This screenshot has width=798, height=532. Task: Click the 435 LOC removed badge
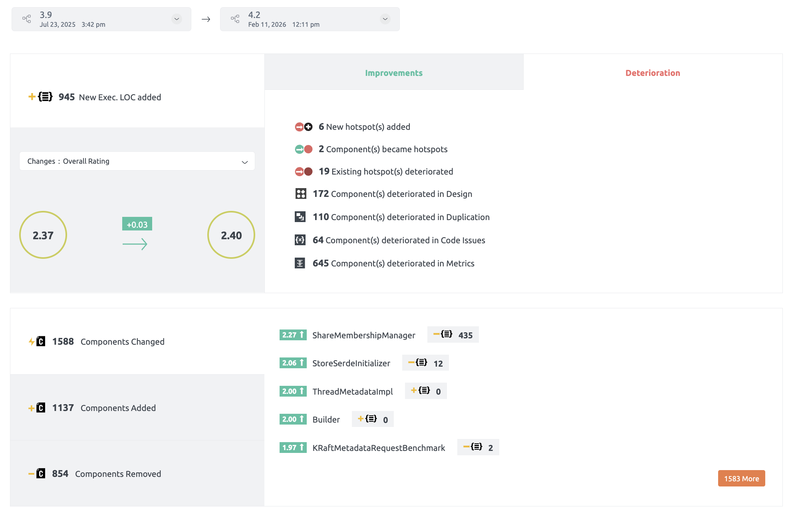coord(453,335)
